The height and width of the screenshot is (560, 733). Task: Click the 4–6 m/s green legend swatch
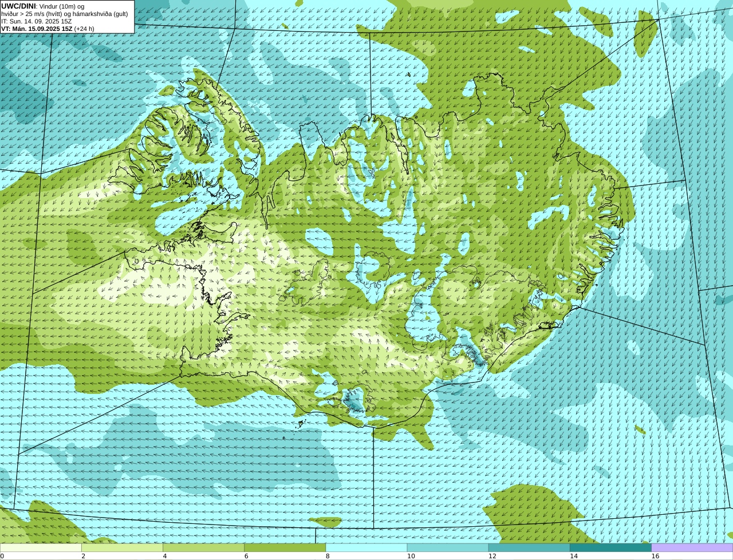pyautogui.click(x=203, y=548)
